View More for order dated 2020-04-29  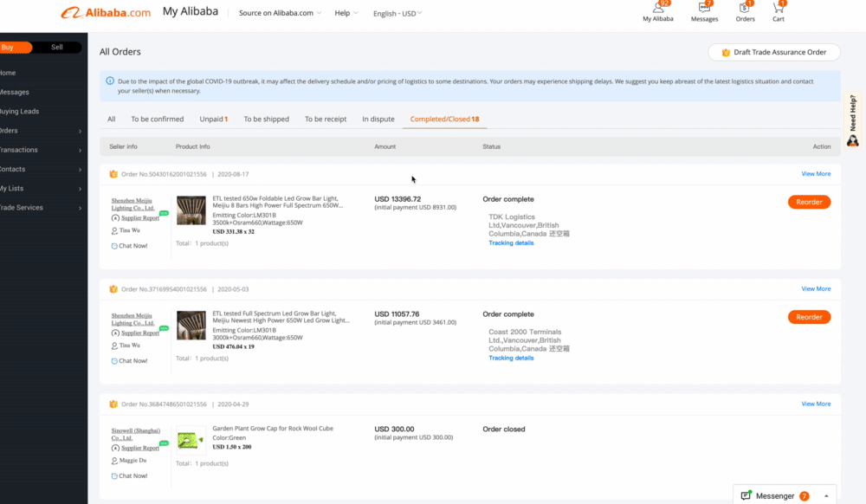tap(816, 404)
